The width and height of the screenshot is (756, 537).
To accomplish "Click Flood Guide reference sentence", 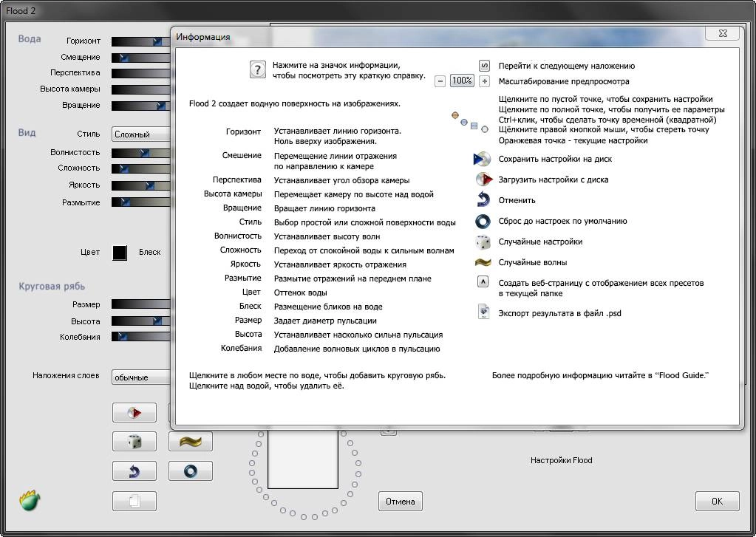I will point(601,375).
